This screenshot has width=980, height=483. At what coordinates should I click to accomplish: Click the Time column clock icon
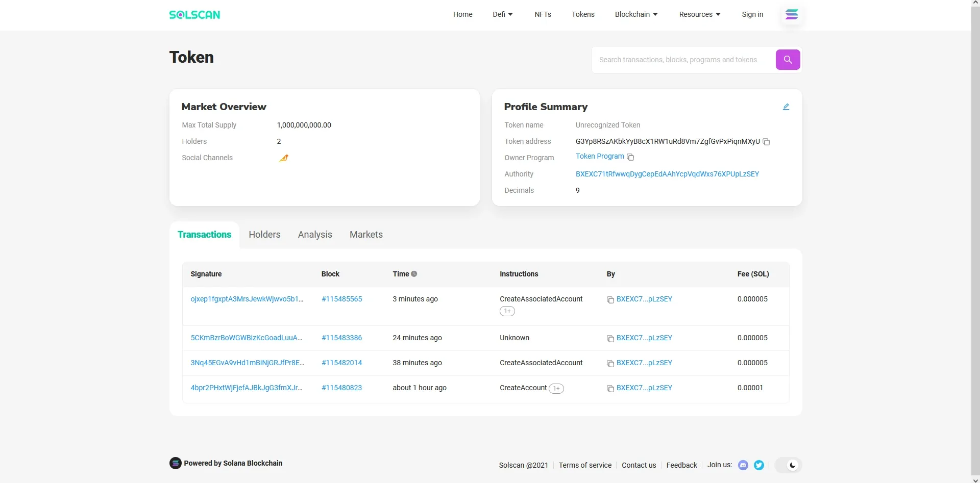pos(414,274)
